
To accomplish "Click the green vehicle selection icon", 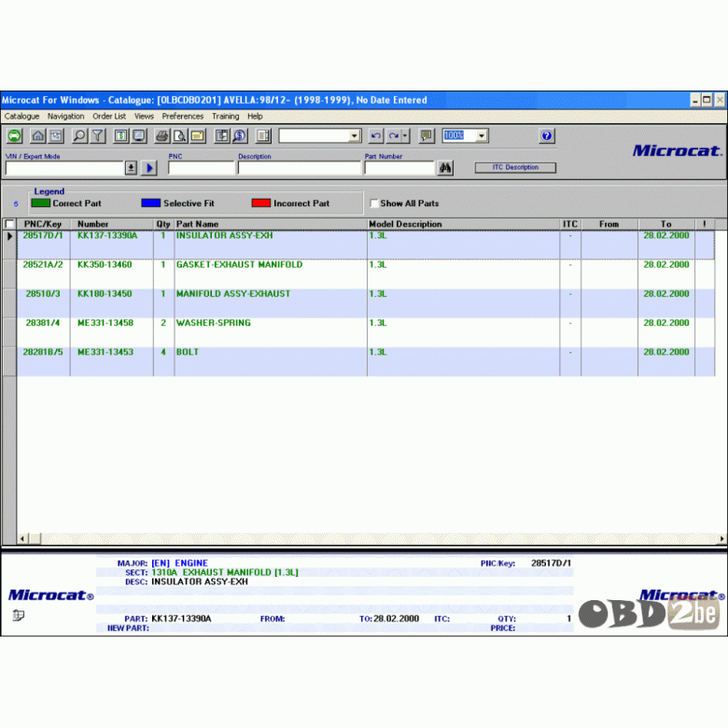I will coord(14,136).
